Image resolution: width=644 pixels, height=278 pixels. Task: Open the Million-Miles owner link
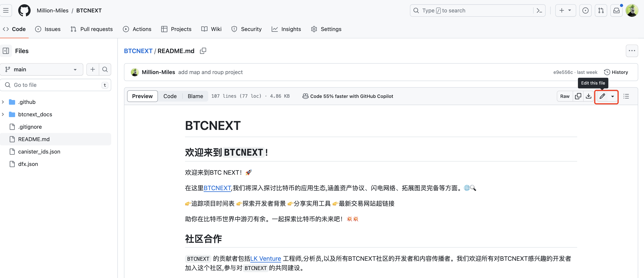(53, 10)
